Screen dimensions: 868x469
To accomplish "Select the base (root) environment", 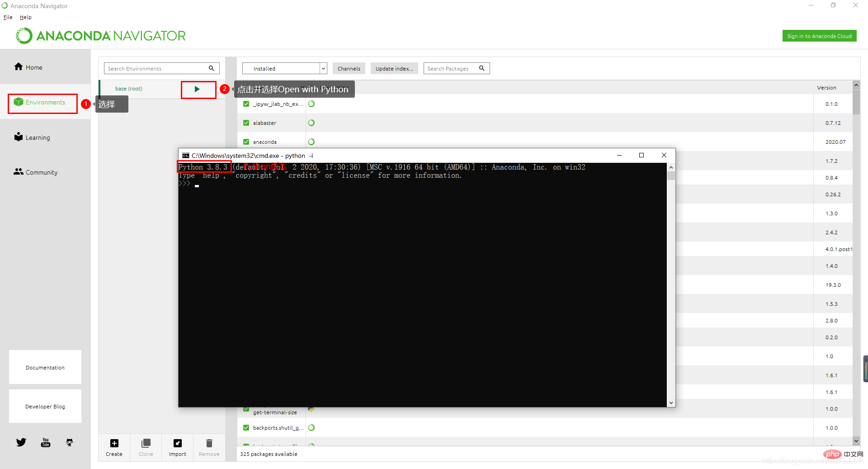I will tap(129, 89).
